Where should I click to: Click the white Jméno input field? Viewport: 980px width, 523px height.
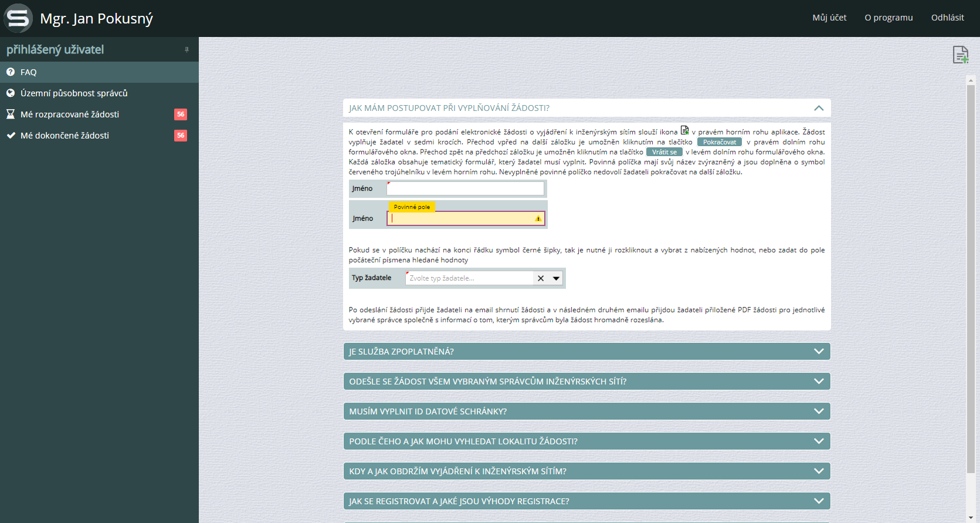[465, 188]
